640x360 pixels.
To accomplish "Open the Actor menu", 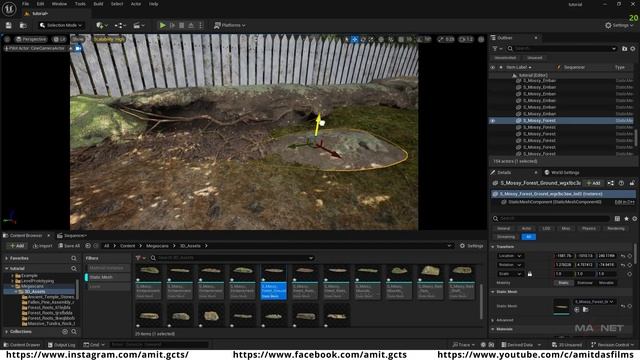I will point(136,4).
